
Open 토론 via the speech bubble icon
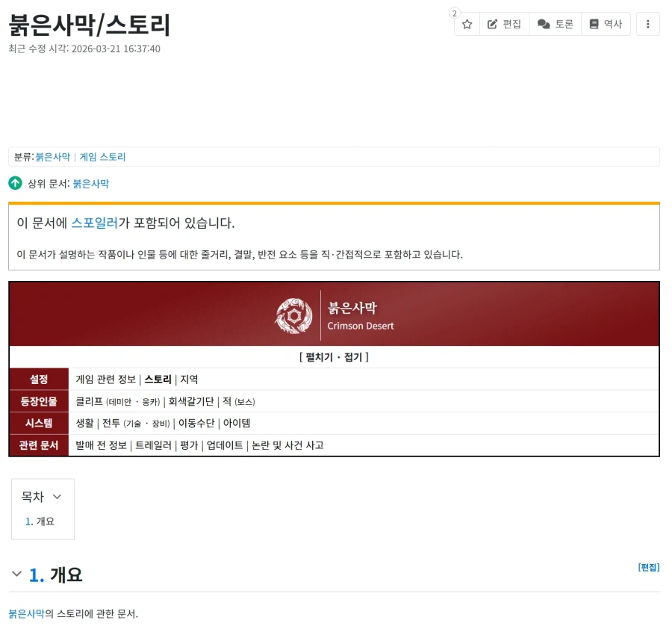pos(556,24)
